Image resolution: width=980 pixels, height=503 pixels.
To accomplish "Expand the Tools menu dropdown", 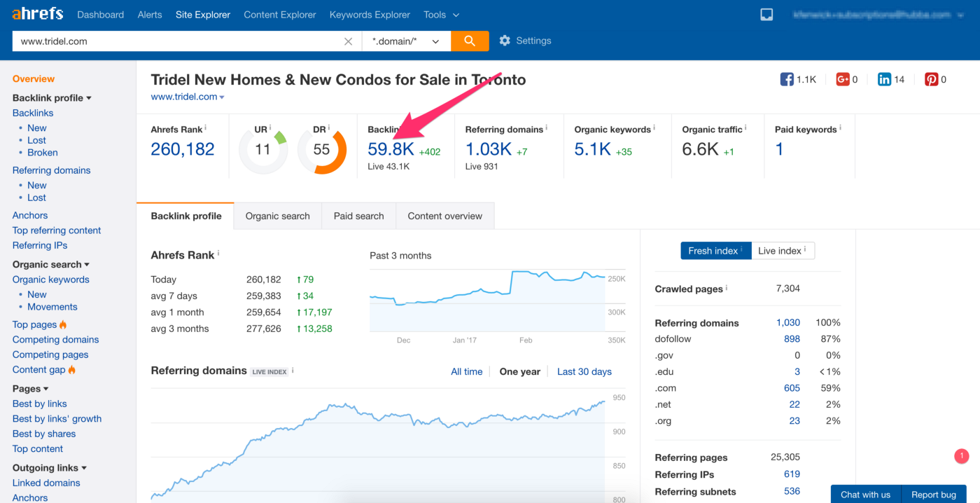I will click(442, 15).
